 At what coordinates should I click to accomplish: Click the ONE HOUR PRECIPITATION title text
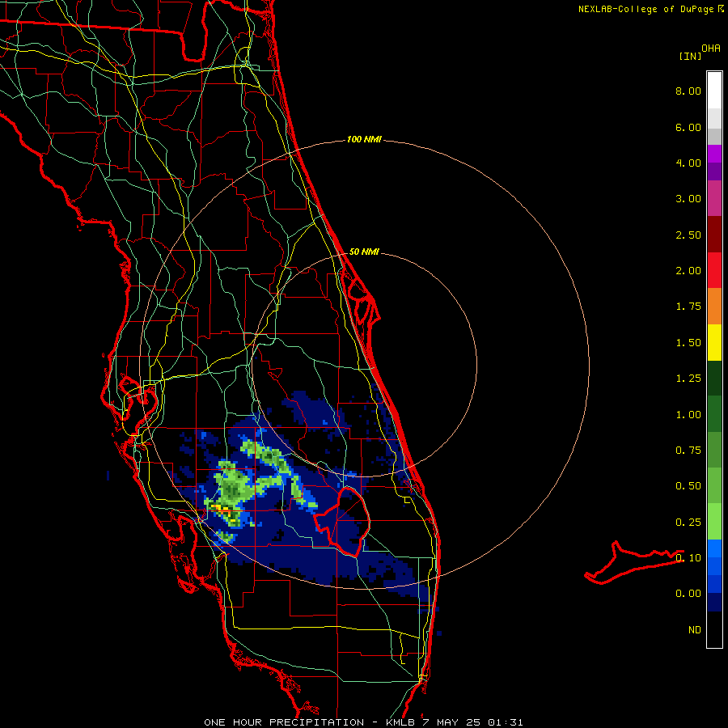(x=284, y=722)
